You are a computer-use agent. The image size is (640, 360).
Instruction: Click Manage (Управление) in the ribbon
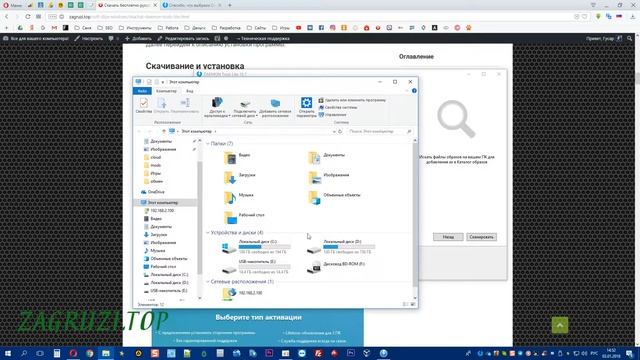pyautogui.click(x=332, y=115)
